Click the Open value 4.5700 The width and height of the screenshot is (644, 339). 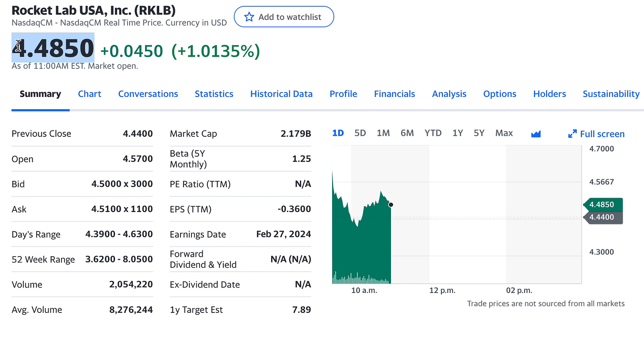click(138, 158)
